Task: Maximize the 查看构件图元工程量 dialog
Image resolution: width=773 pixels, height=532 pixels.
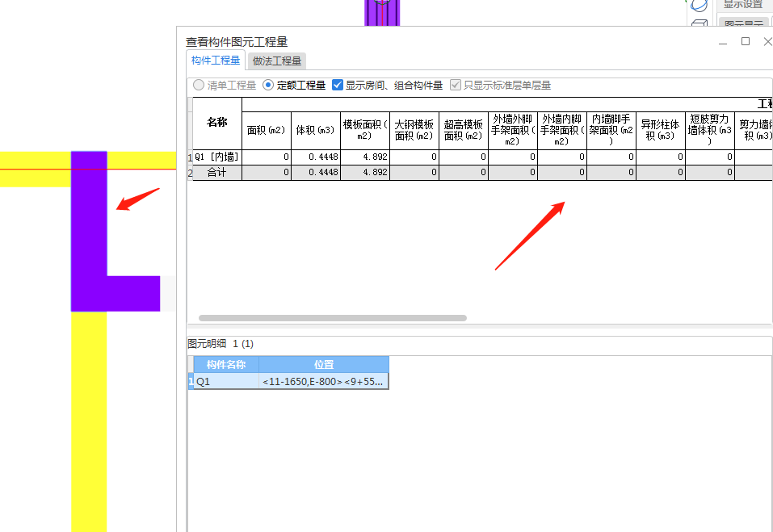Action: [746, 41]
